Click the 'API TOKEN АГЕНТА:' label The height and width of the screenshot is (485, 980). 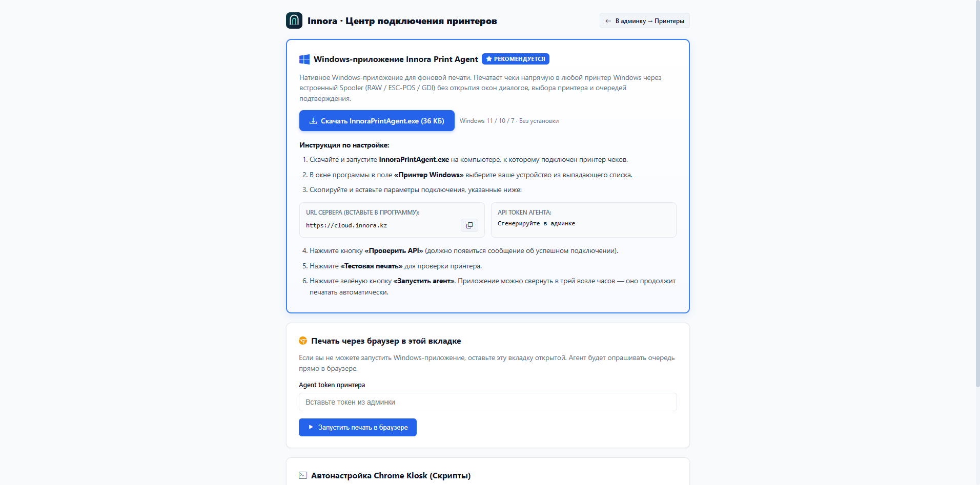click(524, 213)
